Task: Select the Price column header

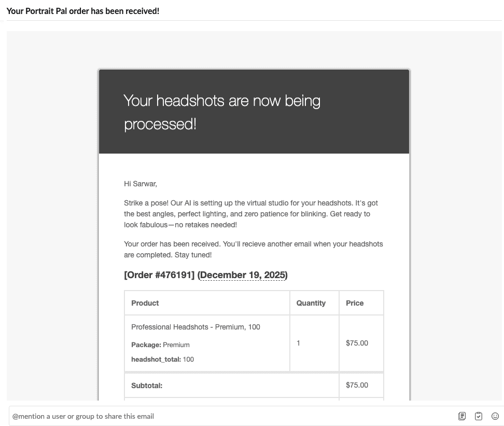Action: (x=354, y=303)
